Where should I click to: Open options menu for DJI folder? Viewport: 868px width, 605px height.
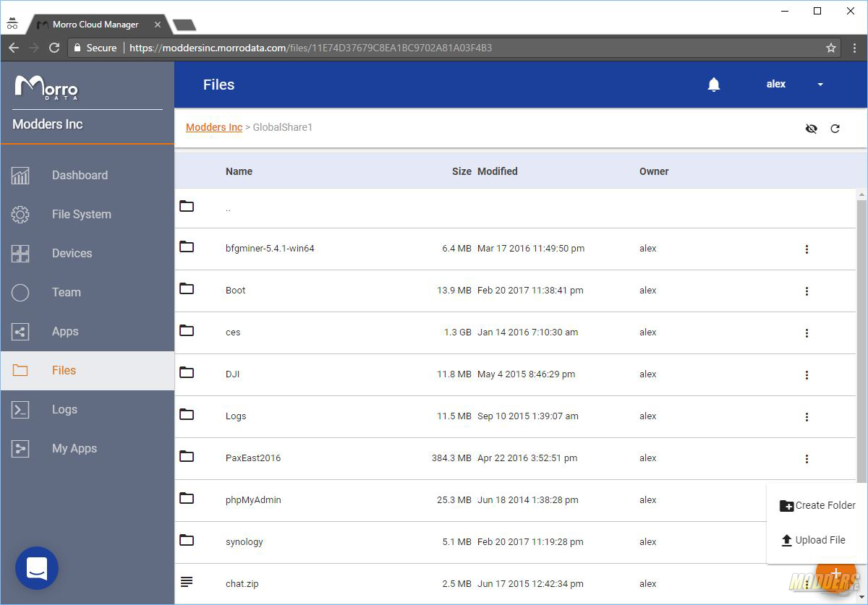pyautogui.click(x=807, y=374)
